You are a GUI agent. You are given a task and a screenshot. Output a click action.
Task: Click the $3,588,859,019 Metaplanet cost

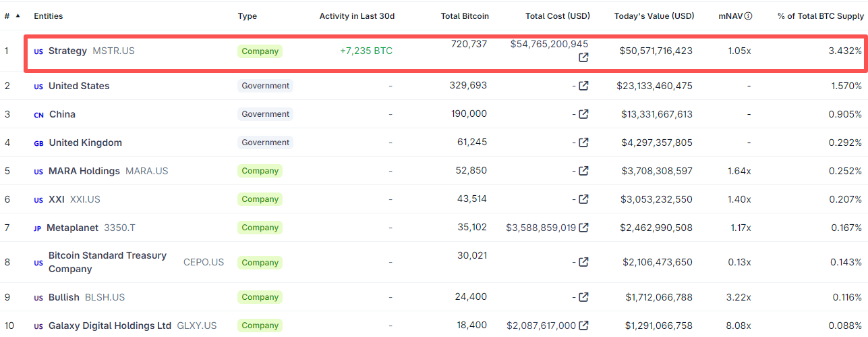[541, 228]
